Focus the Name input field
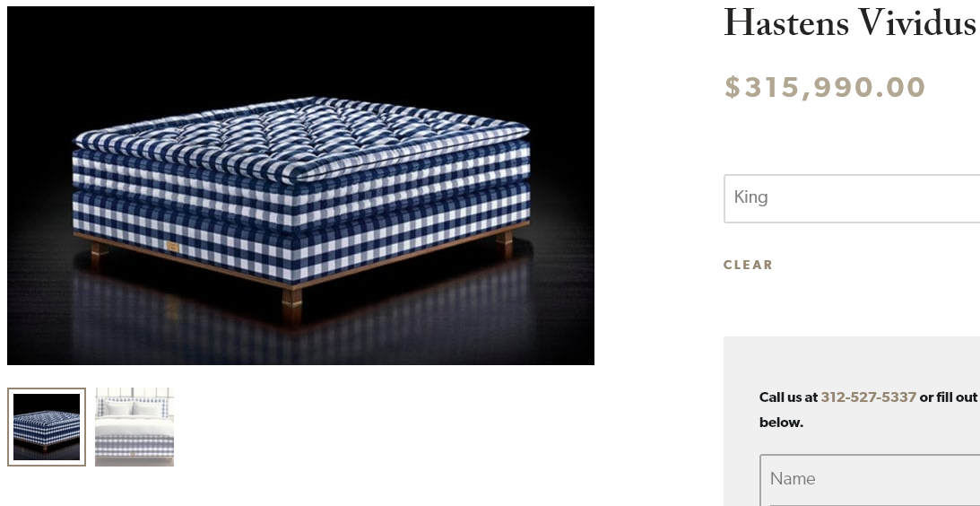Image resolution: width=980 pixels, height=506 pixels. pos(870,479)
